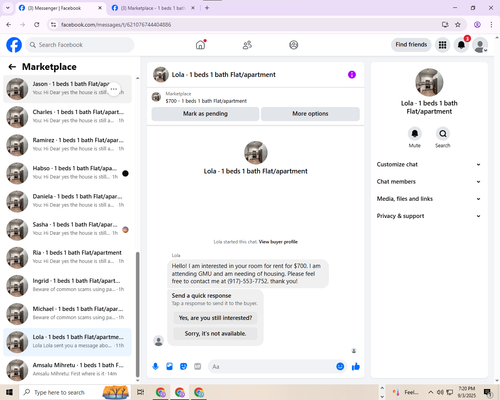500x400 pixels.
Task: Attach a file with the image icon
Action: [x=169, y=367]
